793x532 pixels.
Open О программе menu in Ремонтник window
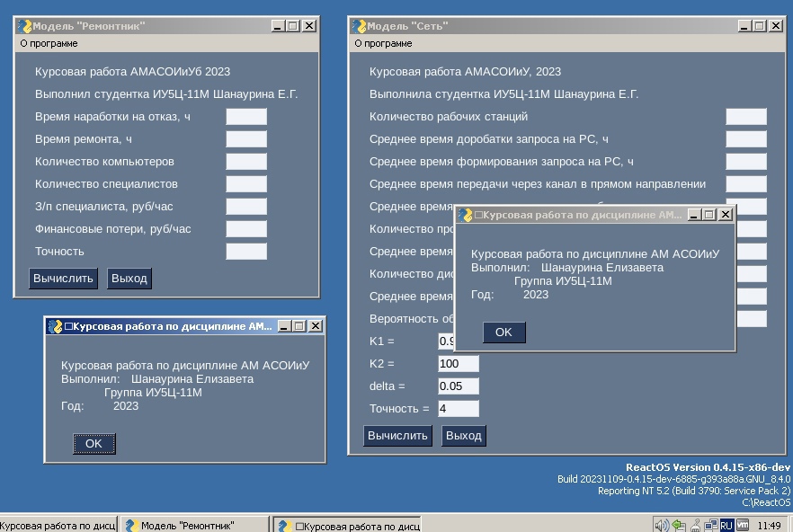(49, 43)
